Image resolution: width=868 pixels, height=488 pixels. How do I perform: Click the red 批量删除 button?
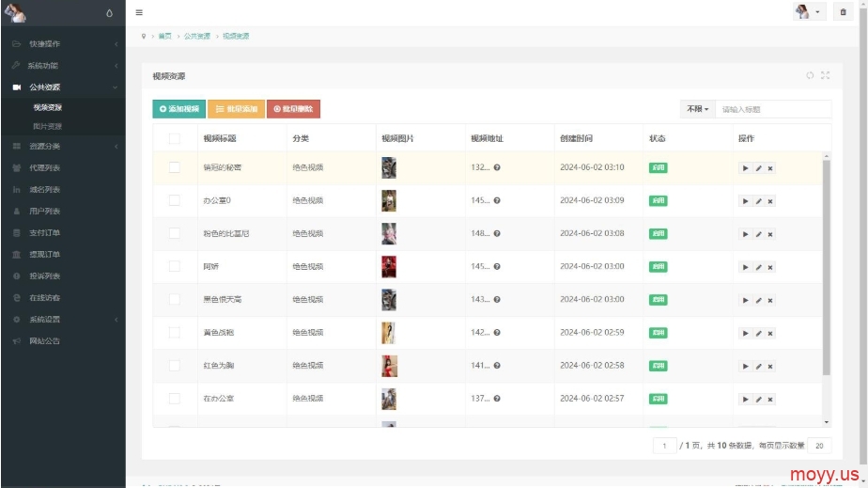[293, 109]
